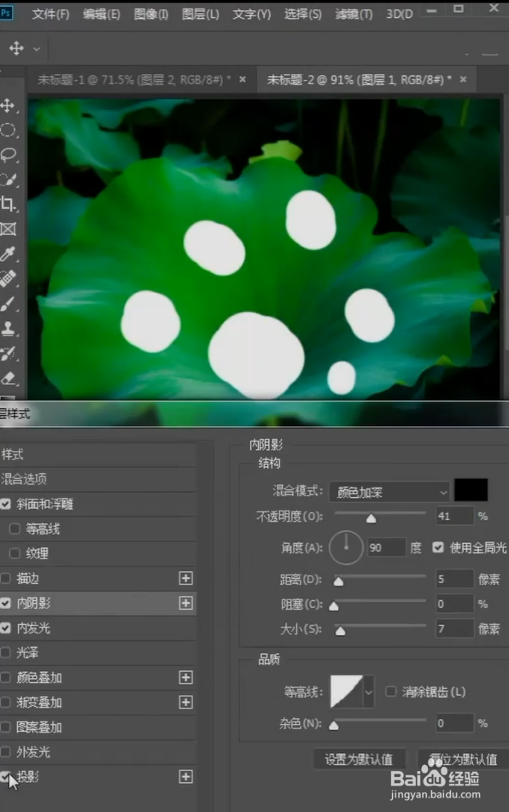
Task: Select the Healing Brush tool
Action: click(x=8, y=278)
